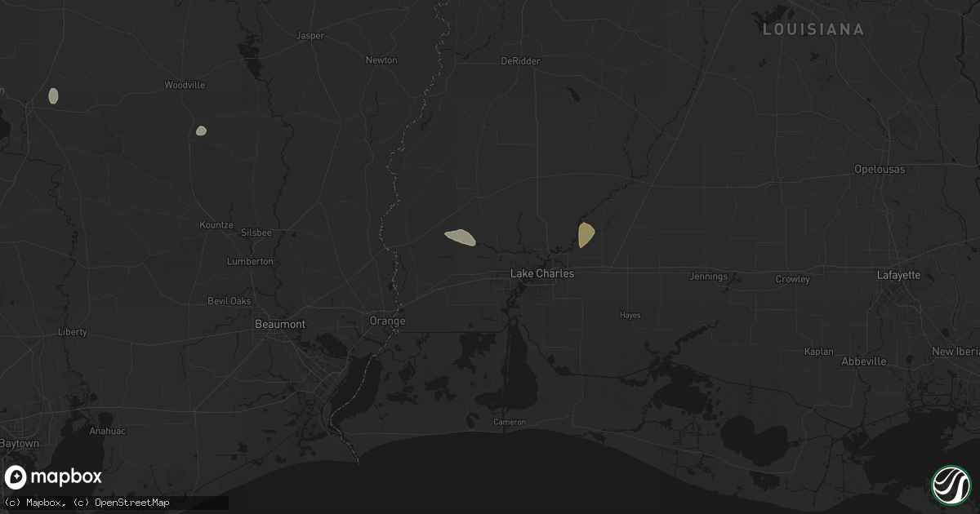The height and width of the screenshot is (514, 980).
Task: Click the Liberty label
Action: coord(73,332)
